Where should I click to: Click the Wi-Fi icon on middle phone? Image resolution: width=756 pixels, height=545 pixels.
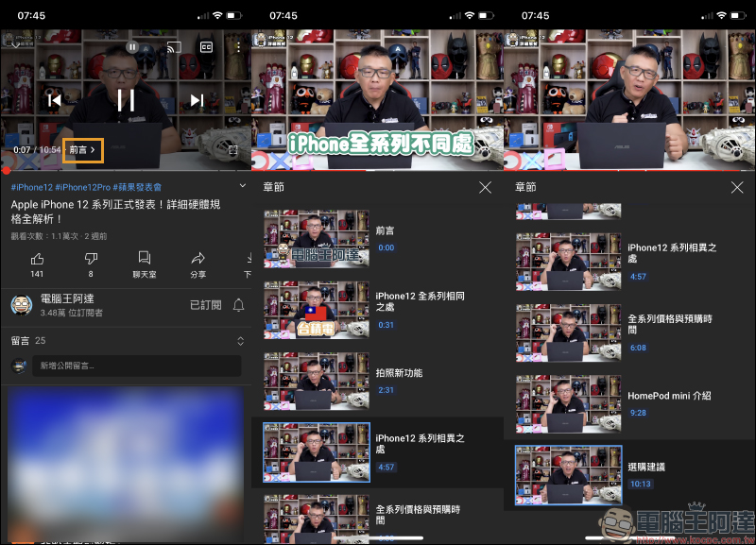[470, 15]
